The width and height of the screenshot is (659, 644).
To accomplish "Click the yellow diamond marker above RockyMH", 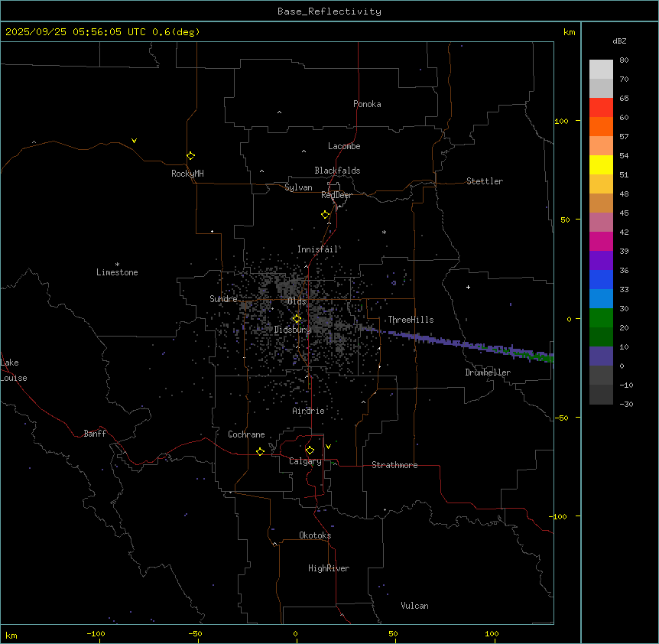I will pyautogui.click(x=190, y=155).
